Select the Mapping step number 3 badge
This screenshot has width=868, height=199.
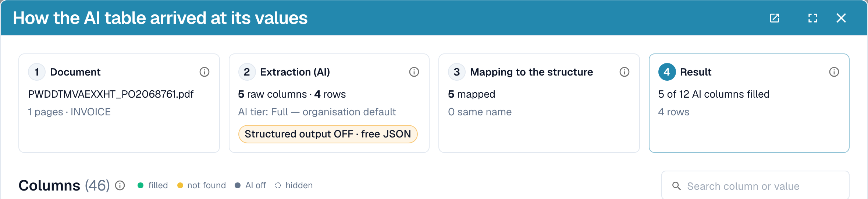click(457, 72)
